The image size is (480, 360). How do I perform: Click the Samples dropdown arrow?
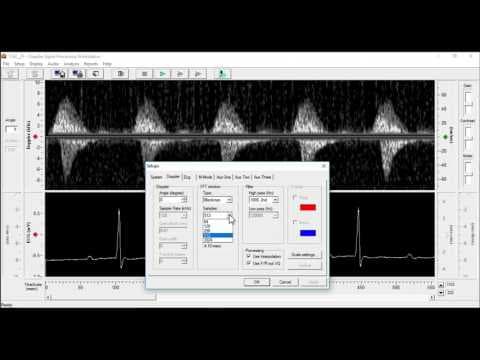point(230,215)
